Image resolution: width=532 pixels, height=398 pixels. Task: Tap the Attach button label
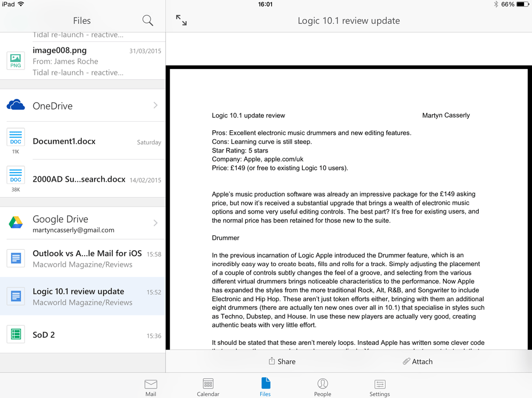point(422,362)
